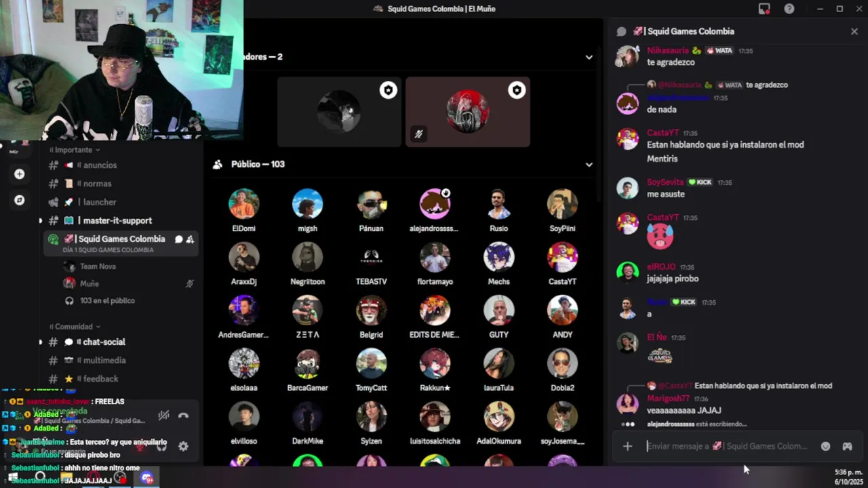Click lauraTula avatar in audience
The image size is (868, 488).
498,363
